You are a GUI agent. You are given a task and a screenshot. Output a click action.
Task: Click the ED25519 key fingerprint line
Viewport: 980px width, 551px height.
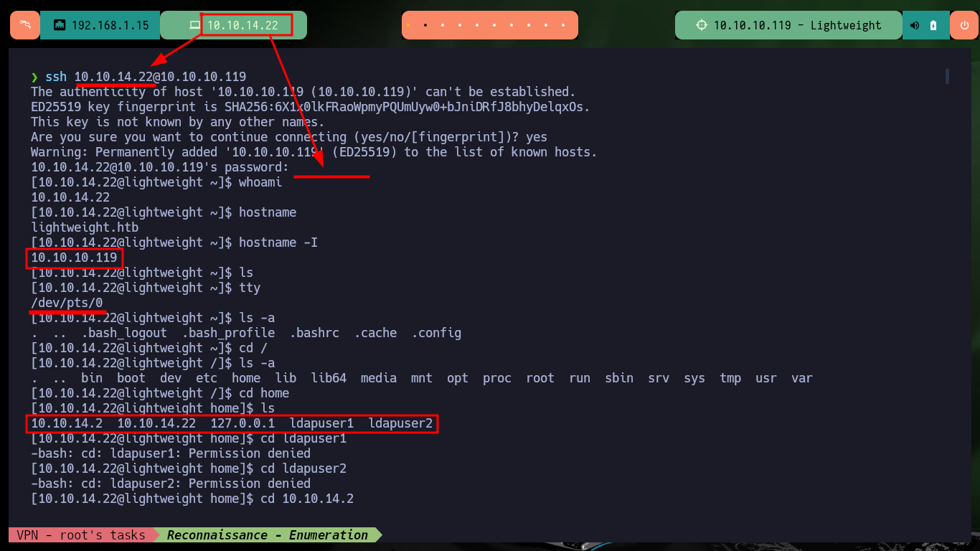click(311, 107)
